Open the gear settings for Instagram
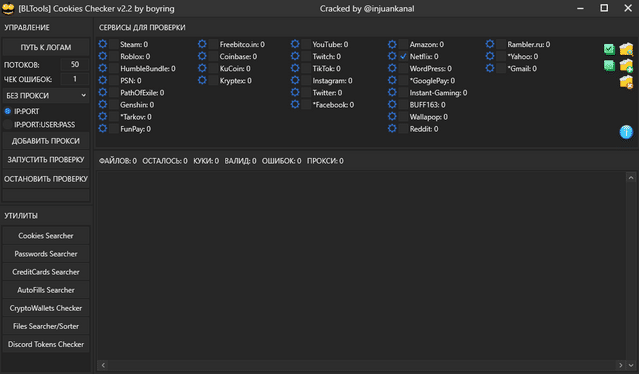 tap(295, 80)
